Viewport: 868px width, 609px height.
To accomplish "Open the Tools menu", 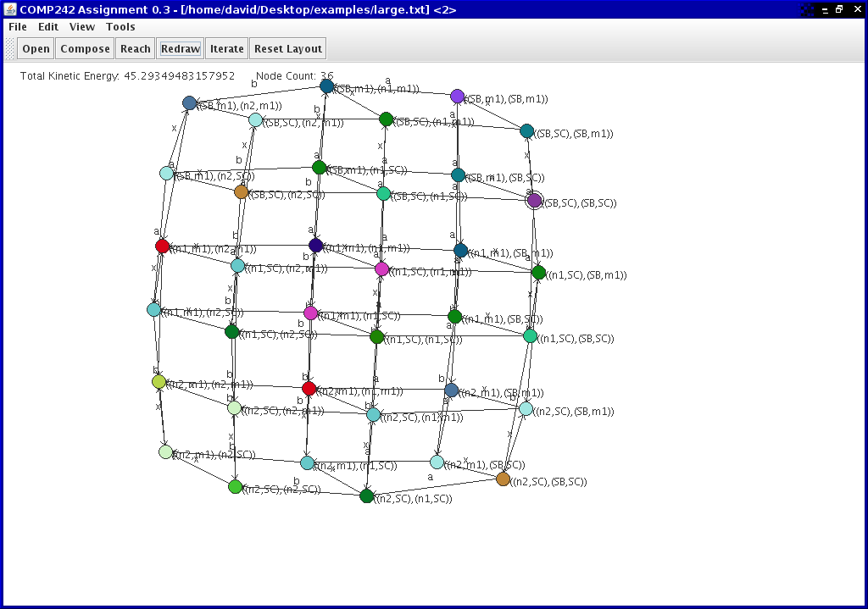I will point(120,27).
